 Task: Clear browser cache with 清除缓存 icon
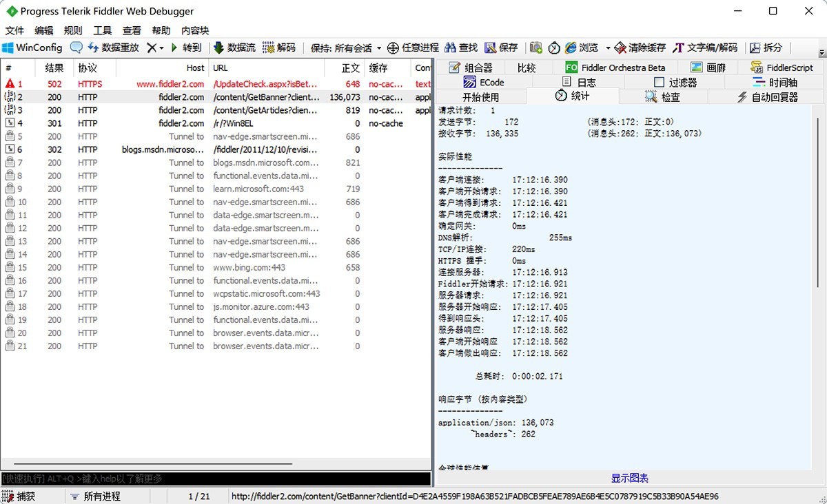click(640, 47)
